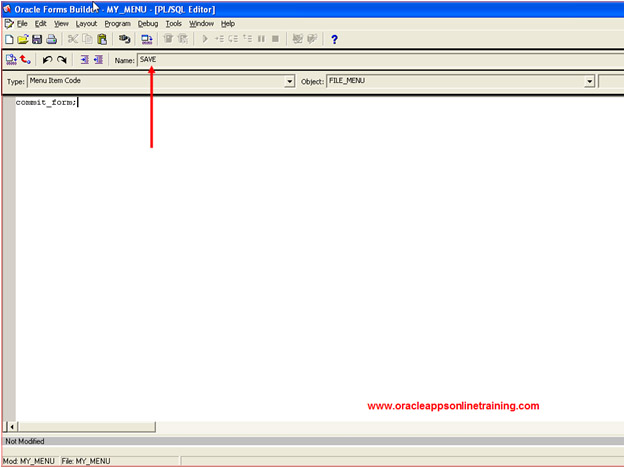Open the Tools menu
627x468 pixels.
[x=174, y=23]
